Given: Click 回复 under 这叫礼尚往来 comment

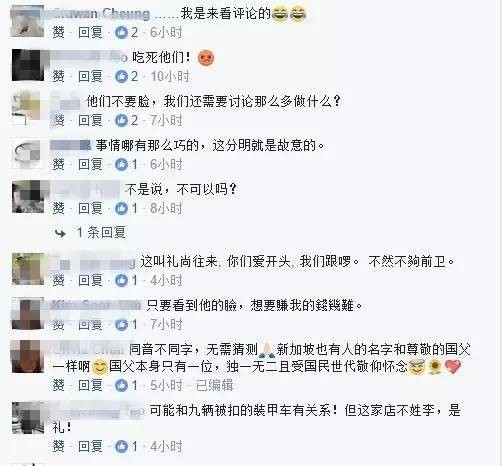Looking at the screenshot, I should (90, 280).
